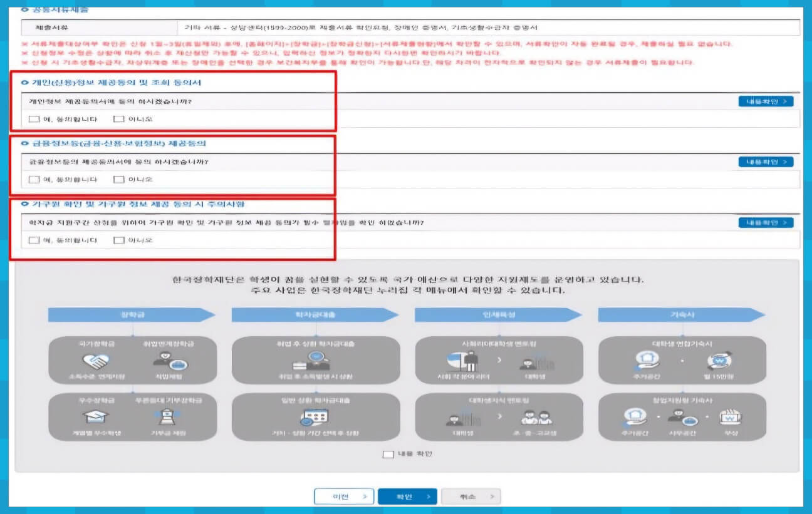Screen dimensions: 812x514
Task: Click the 직업체험 caption
Action: point(170,377)
